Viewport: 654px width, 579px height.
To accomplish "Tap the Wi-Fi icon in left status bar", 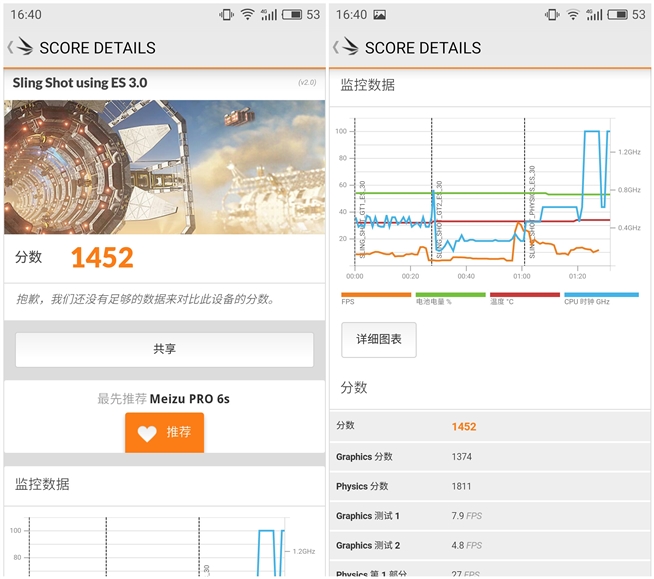I will (247, 15).
